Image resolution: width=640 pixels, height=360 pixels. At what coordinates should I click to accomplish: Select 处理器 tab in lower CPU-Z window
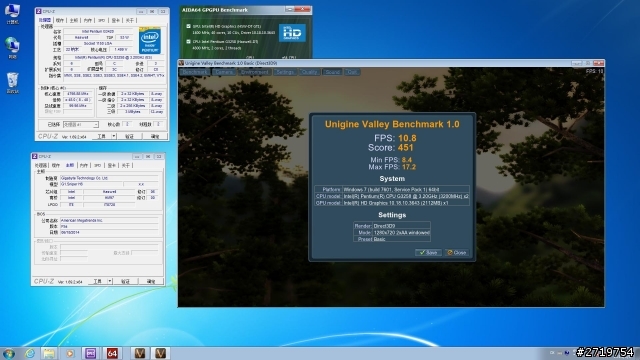point(41,165)
